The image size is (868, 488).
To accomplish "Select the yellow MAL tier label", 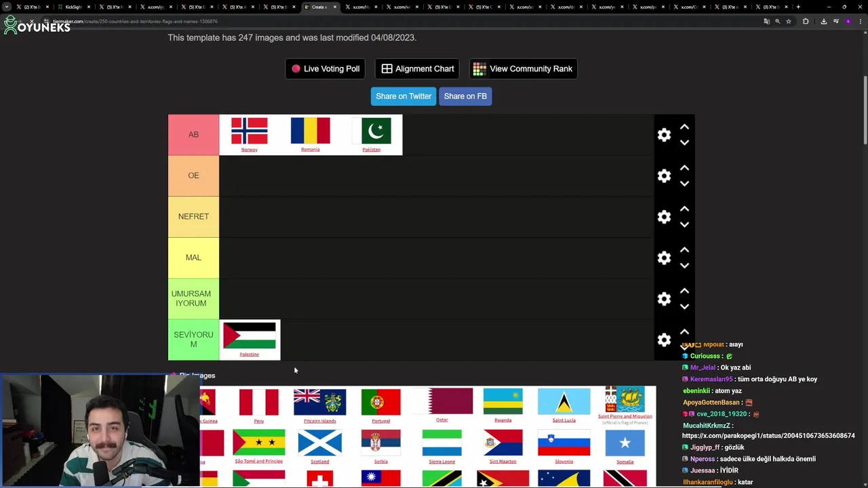I will 193,258.
